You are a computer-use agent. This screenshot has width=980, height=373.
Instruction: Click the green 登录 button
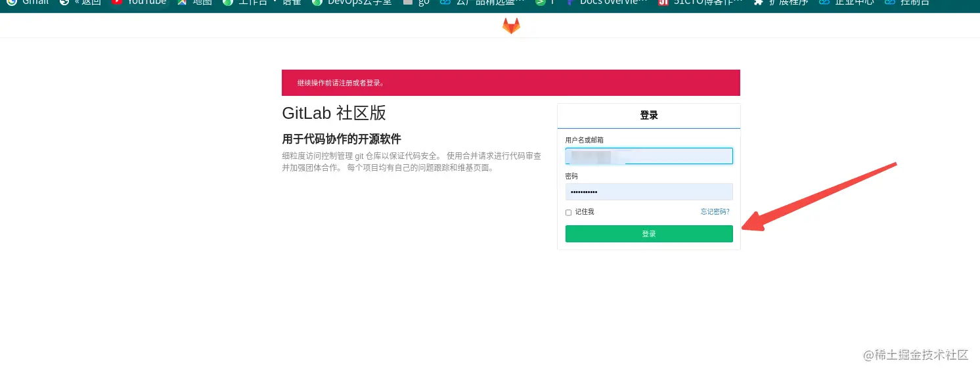pos(649,234)
